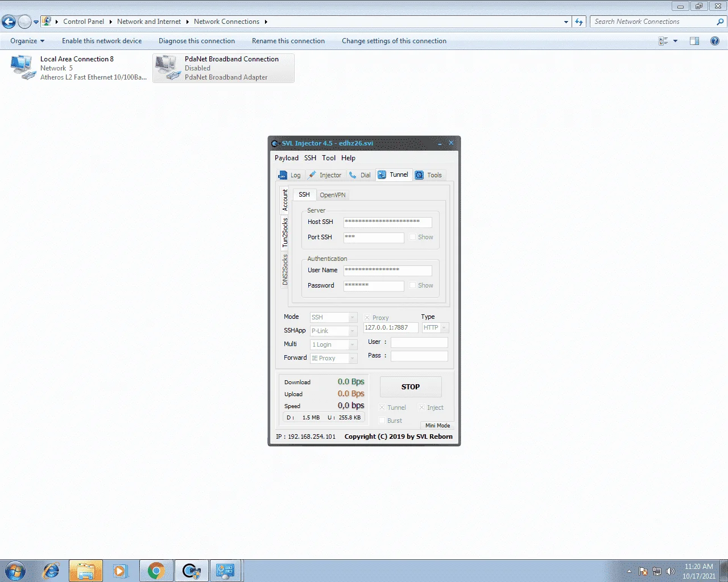Image resolution: width=728 pixels, height=582 pixels.
Task: Click the proxy Pass input field
Action: tap(419, 356)
